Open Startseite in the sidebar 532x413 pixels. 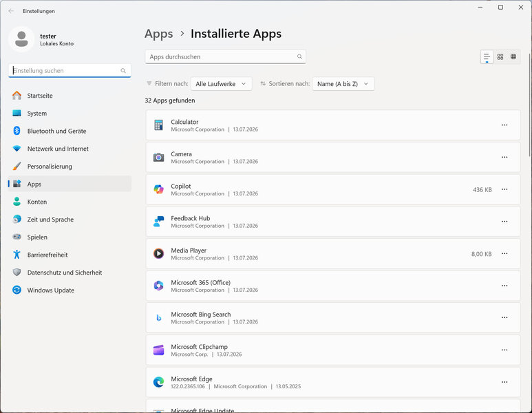pyautogui.click(x=70, y=96)
